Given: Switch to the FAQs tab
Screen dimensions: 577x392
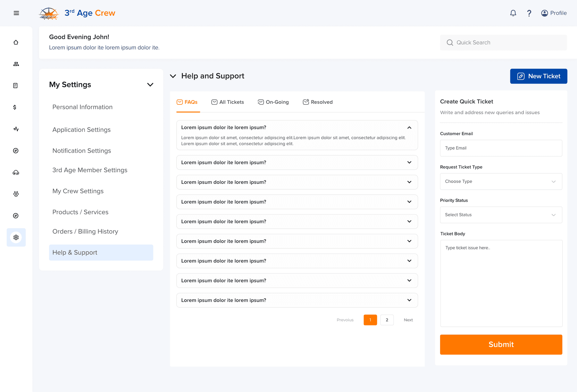Looking at the screenshot, I should point(187,102).
